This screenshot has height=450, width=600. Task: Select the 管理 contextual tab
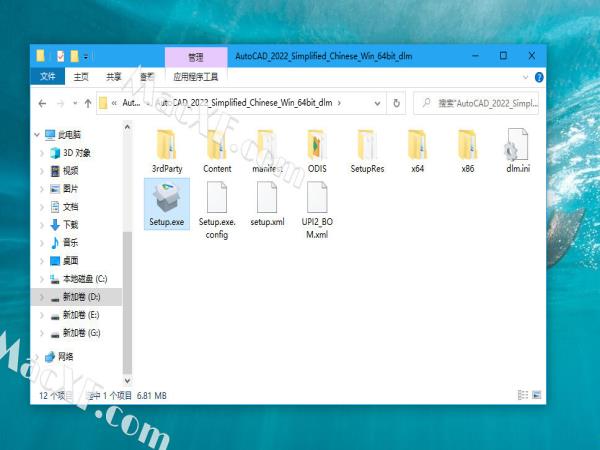click(x=196, y=57)
